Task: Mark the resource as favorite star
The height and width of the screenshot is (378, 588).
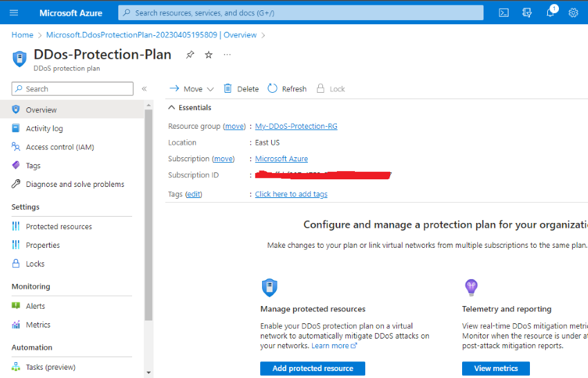Action: [x=208, y=55]
